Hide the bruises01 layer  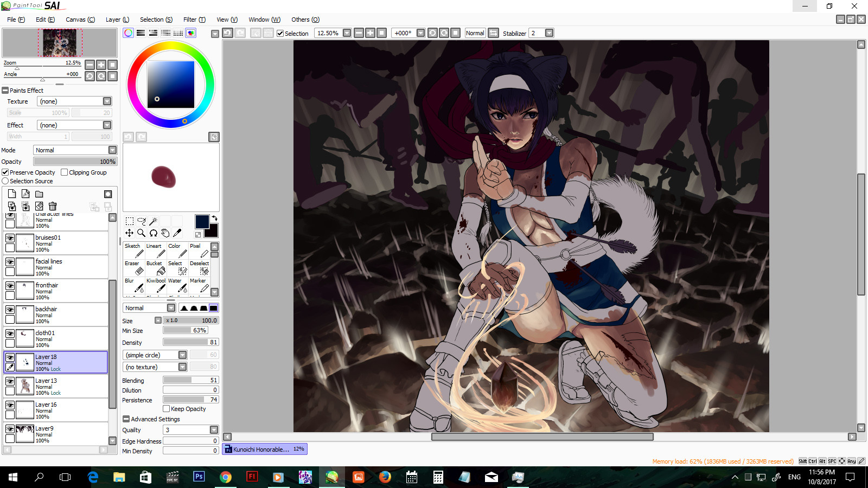(x=10, y=238)
